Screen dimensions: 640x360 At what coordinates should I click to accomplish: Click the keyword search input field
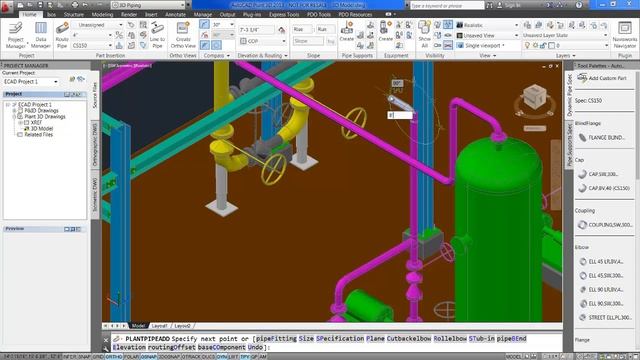[447, 6]
